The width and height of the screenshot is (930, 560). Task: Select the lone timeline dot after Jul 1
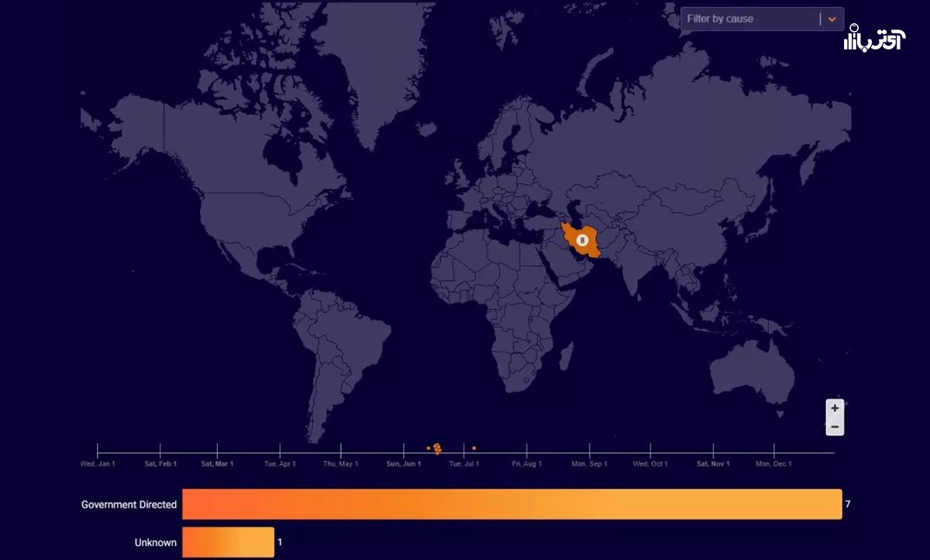point(474,448)
